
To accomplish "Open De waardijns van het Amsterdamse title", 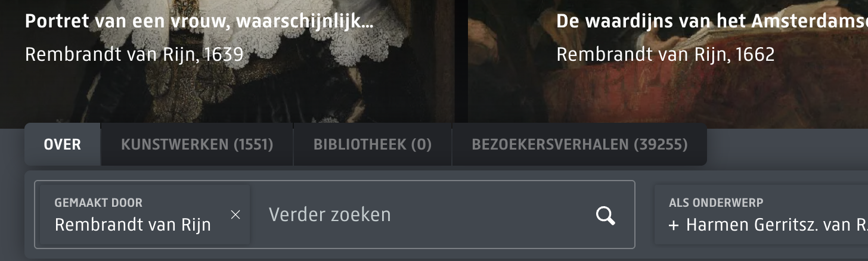I will point(712,22).
